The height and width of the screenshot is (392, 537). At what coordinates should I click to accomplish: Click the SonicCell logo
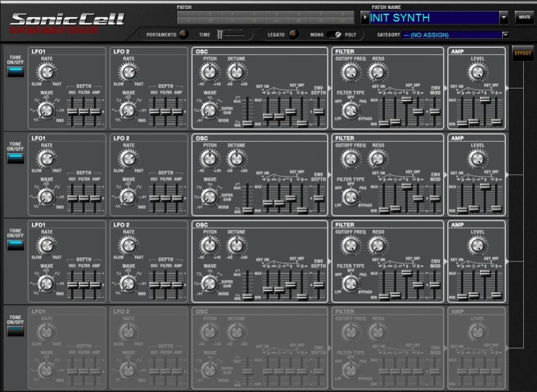[x=67, y=20]
